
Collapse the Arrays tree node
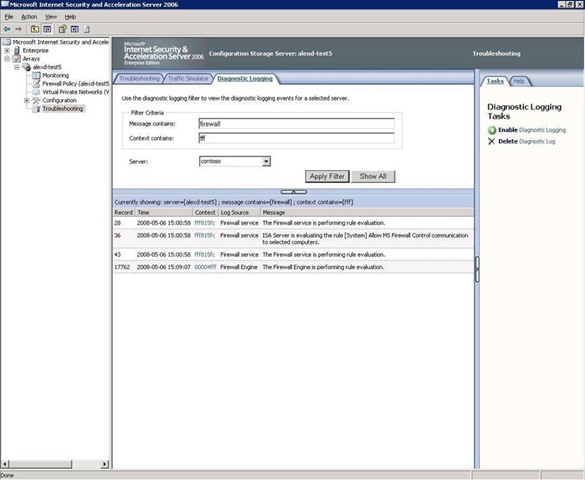click(x=7, y=59)
